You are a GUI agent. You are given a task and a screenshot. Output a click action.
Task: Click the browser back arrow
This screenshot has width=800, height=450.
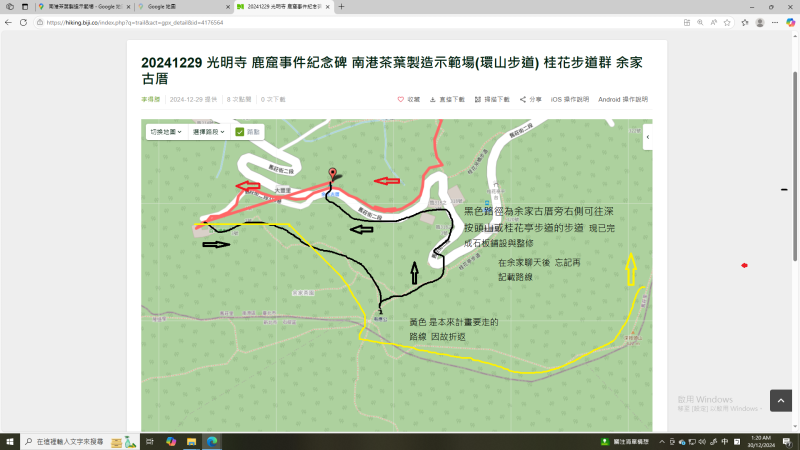[8, 22]
